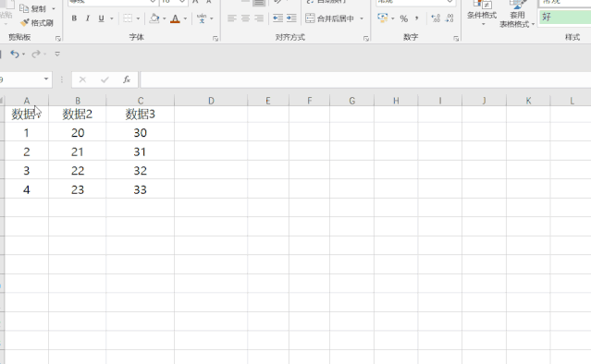Image resolution: width=591 pixels, height=364 pixels.
Task: Apply the 好 cell style
Action: 565,17
